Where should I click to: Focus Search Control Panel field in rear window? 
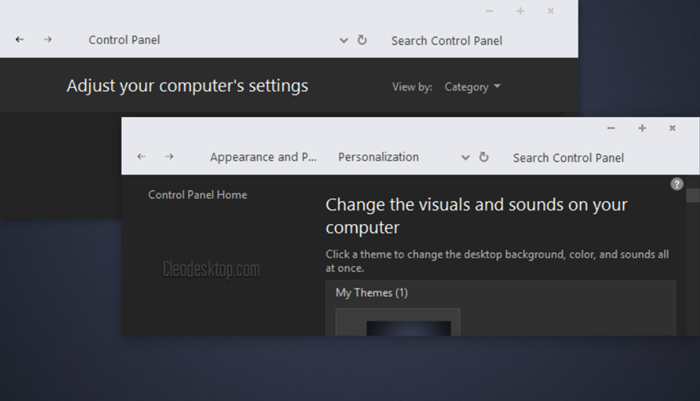[x=446, y=40]
